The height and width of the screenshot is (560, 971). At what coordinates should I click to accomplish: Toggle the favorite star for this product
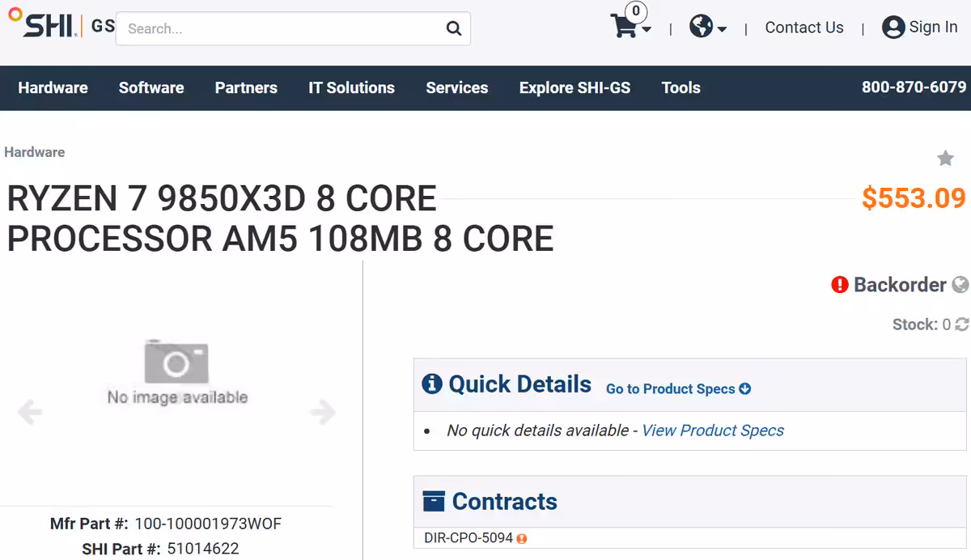tap(945, 158)
